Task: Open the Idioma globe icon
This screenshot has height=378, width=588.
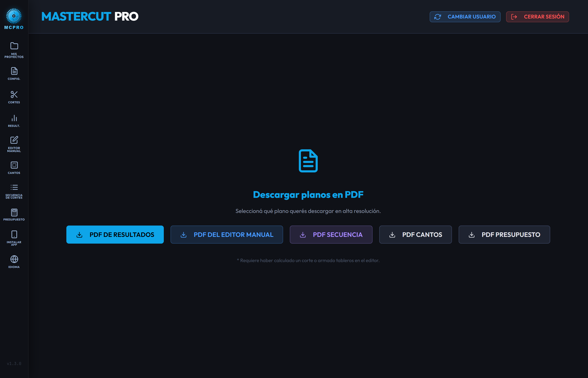Action: (x=14, y=259)
